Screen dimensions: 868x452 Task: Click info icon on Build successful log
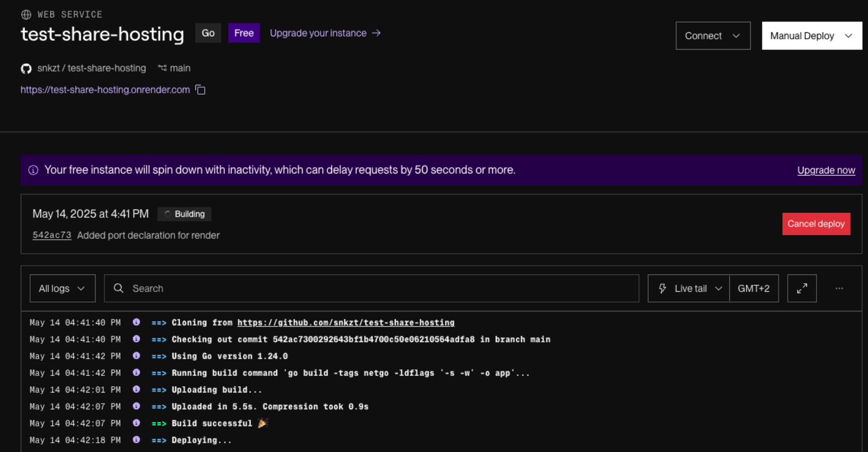pyautogui.click(x=137, y=423)
